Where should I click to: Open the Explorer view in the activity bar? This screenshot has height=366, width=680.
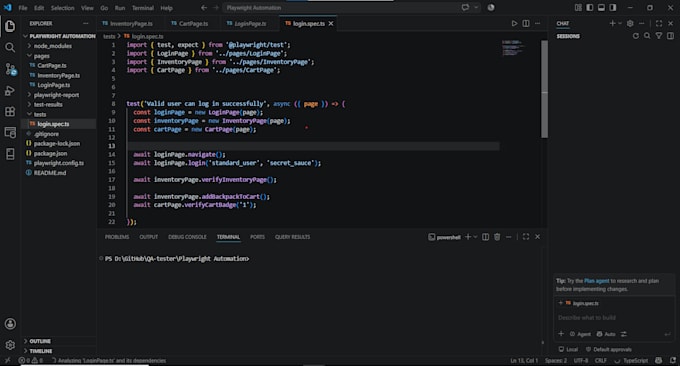tap(10, 26)
